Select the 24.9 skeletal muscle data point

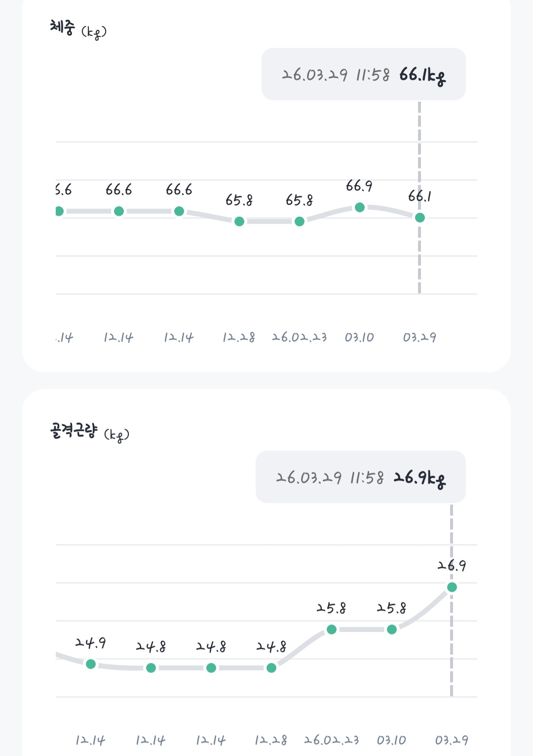(91, 664)
